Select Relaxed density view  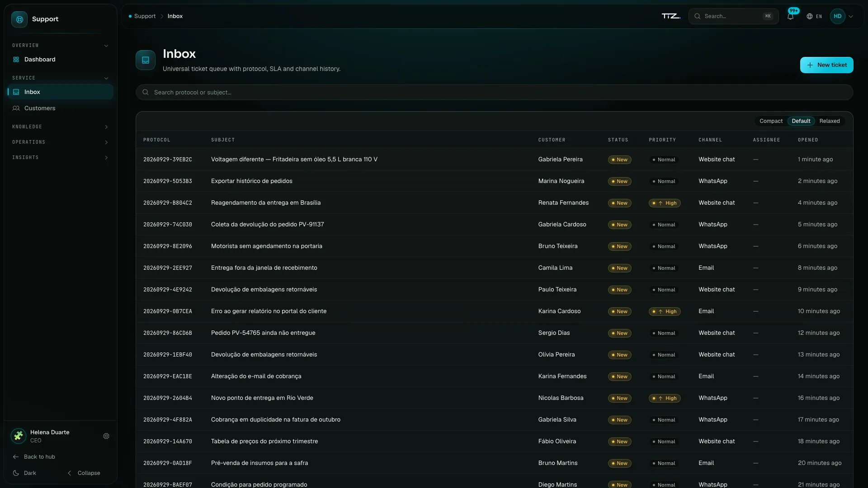pyautogui.click(x=830, y=121)
